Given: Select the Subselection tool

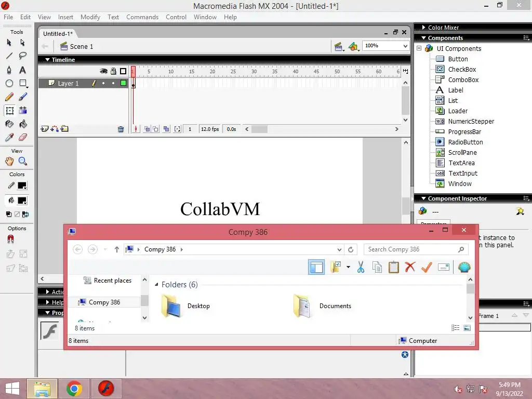Looking at the screenshot, I should pos(22,43).
